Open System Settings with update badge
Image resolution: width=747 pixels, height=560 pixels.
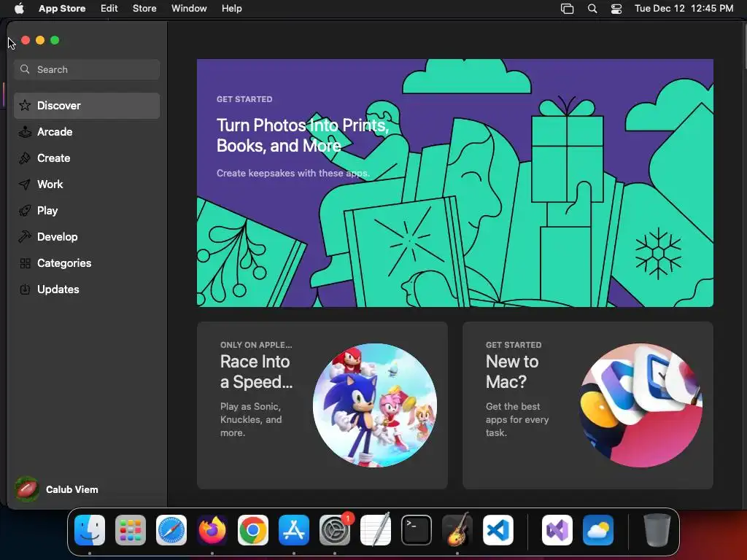[x=335, y=530]
